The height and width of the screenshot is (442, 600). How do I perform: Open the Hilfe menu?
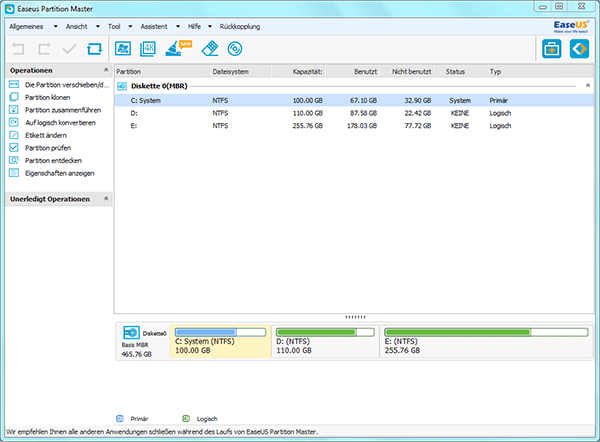pyautogui.click(x=194, y=26)
